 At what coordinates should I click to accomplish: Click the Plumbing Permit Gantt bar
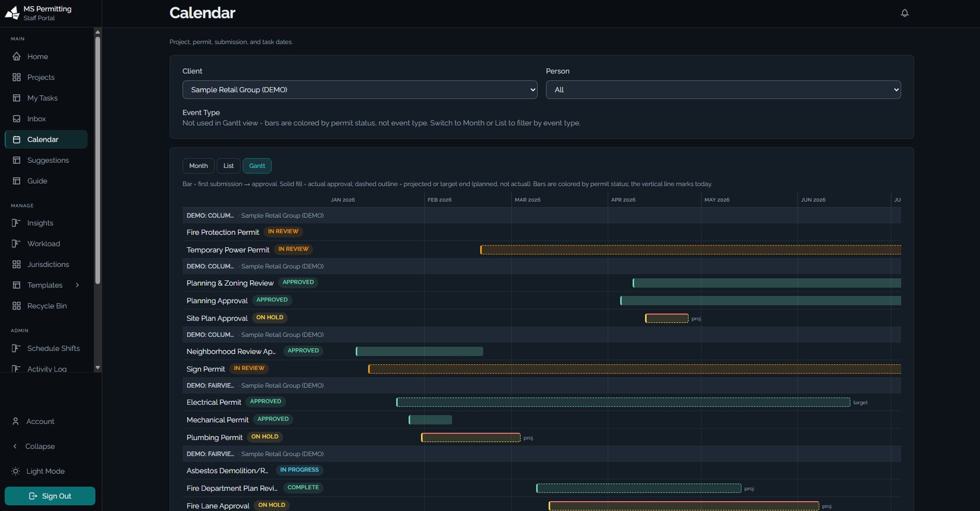coord(470,438)
